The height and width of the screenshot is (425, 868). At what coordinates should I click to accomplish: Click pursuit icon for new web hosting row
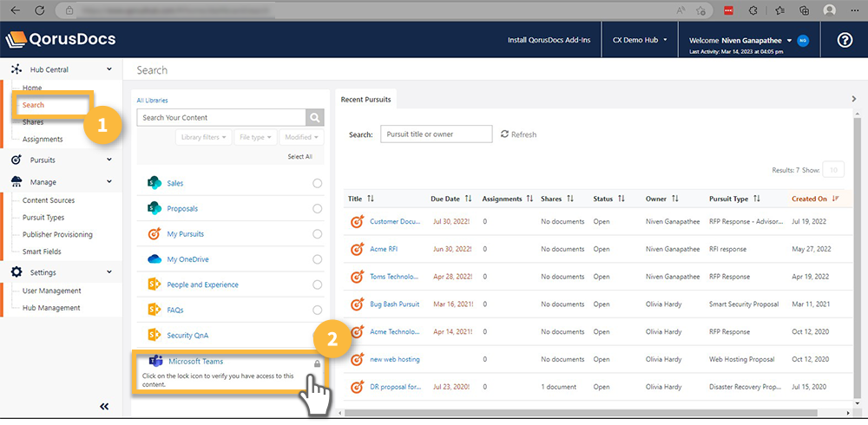[357, 359]
